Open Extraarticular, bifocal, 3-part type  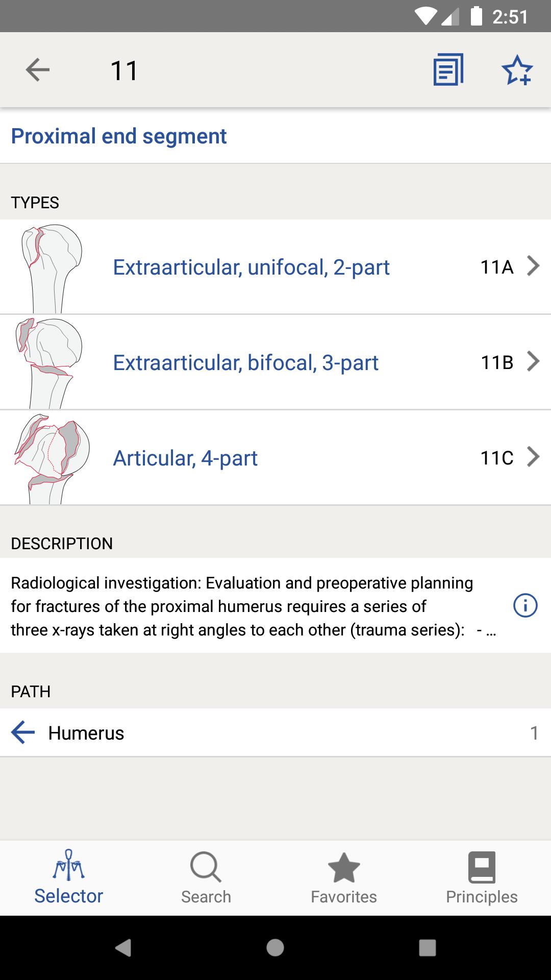tap(245, 362)
